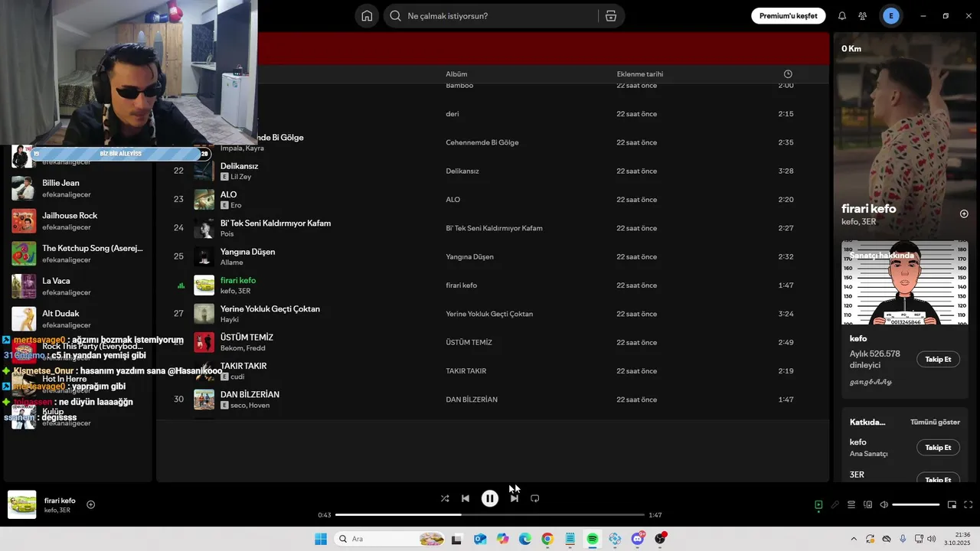
Task: Expand hidden system tray icons chevron
Action: (x=853, y=539)
